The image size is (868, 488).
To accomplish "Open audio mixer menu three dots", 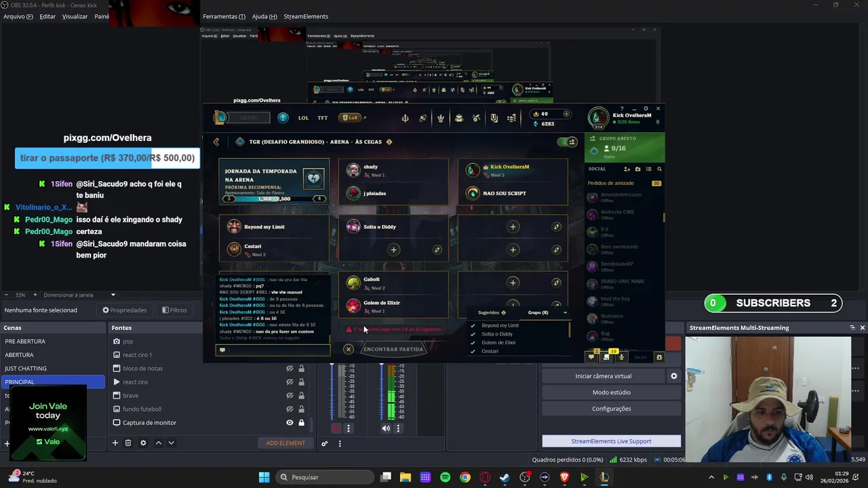I will point(340,443).
